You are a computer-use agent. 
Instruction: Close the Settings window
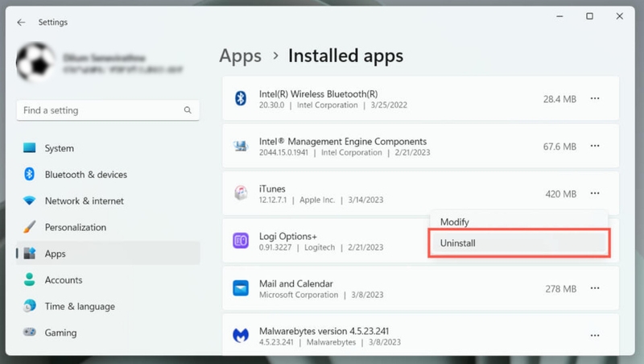(619, 16)
